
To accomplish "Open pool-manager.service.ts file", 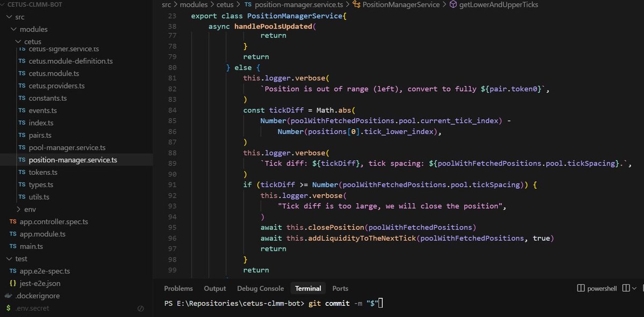I will point(67,148).
